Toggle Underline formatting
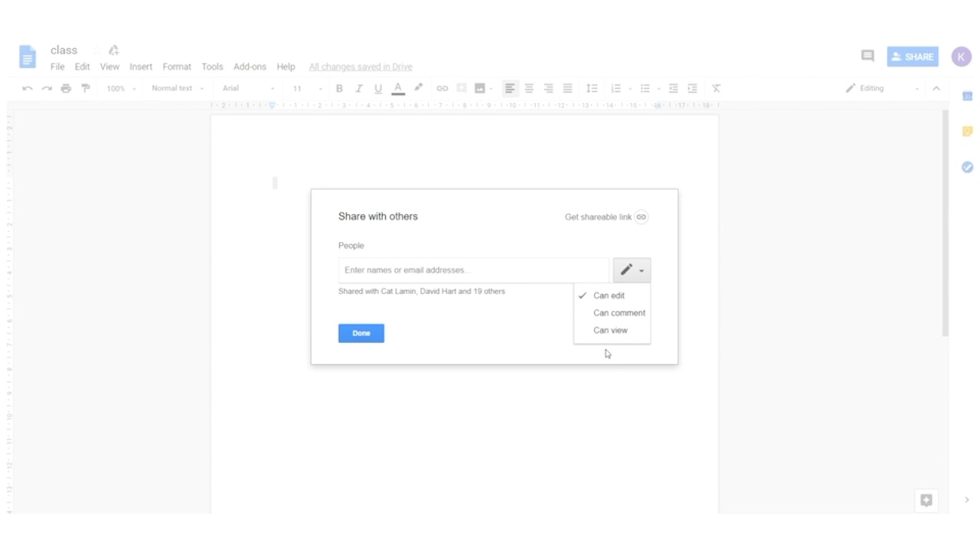This screenshot has width=980, height=551. point(378,89)
